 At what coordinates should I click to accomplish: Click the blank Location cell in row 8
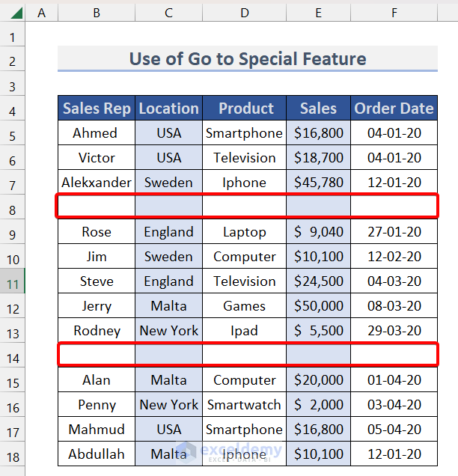click(x=168, y=206)
